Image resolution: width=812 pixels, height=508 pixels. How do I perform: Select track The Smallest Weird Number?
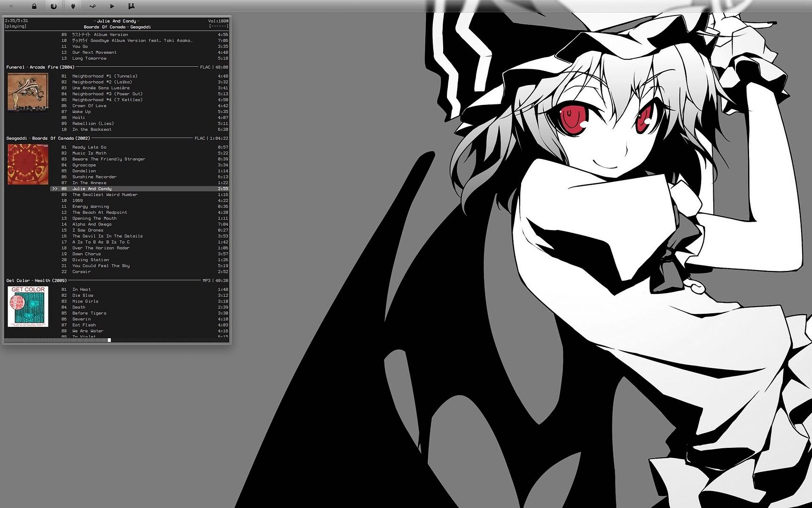tap(140, 195)
